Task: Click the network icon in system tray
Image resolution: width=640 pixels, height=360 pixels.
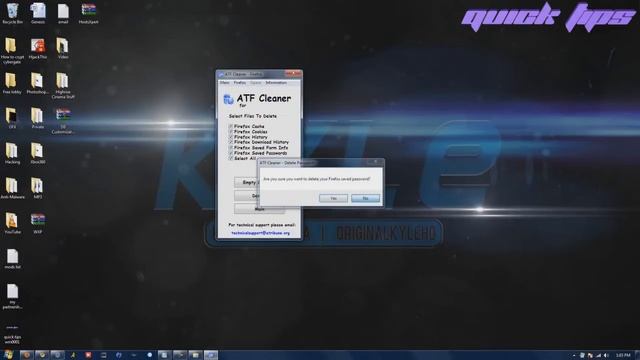Action: click(598, 356)
